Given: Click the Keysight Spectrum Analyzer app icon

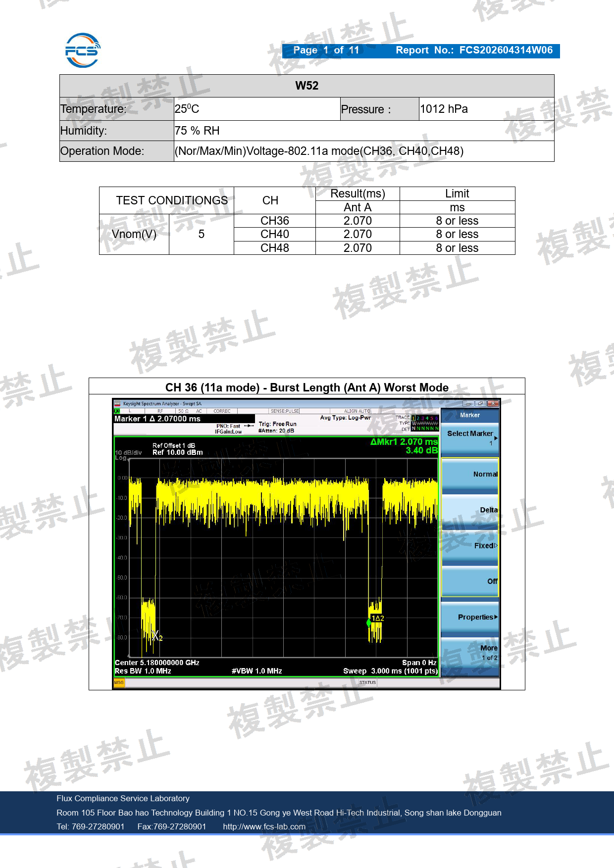Looking at the screenshot, I should pos(117,404).
